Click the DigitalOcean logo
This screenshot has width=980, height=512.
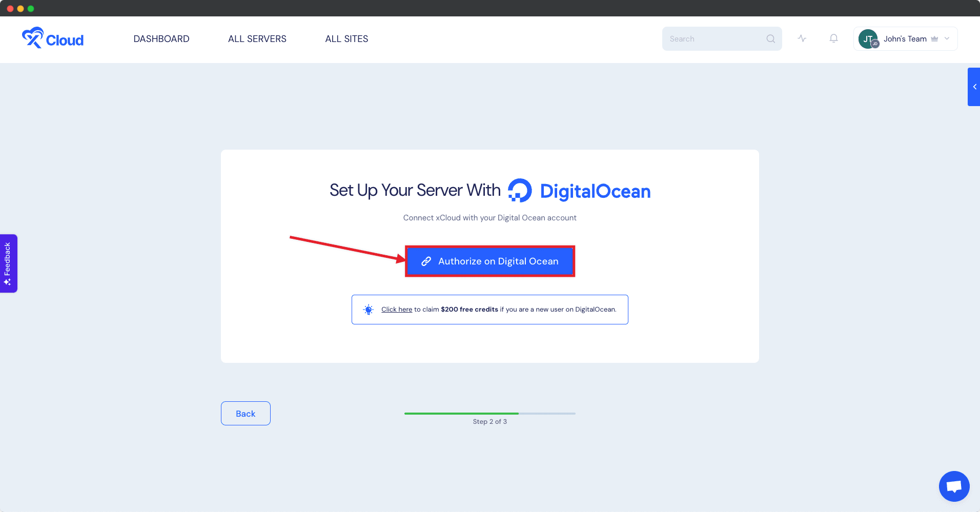(579, 191)
